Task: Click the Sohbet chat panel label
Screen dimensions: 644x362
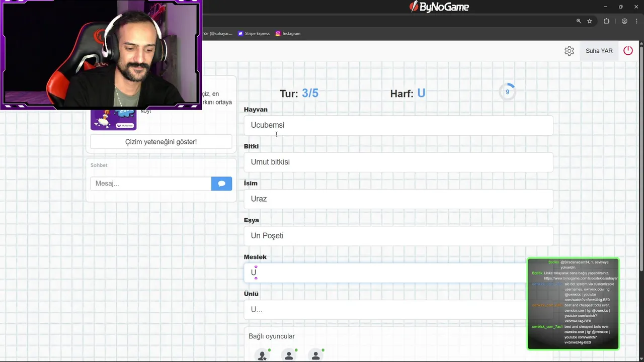Action: pos(99,165)
